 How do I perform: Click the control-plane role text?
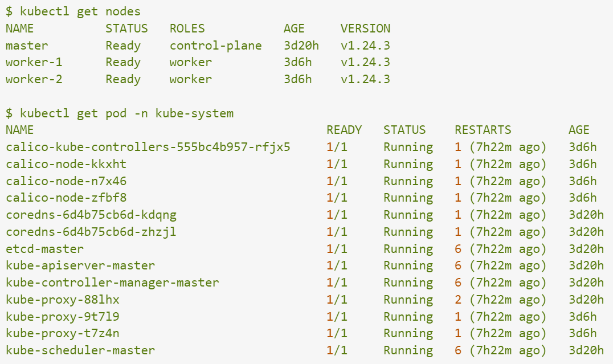215,46
